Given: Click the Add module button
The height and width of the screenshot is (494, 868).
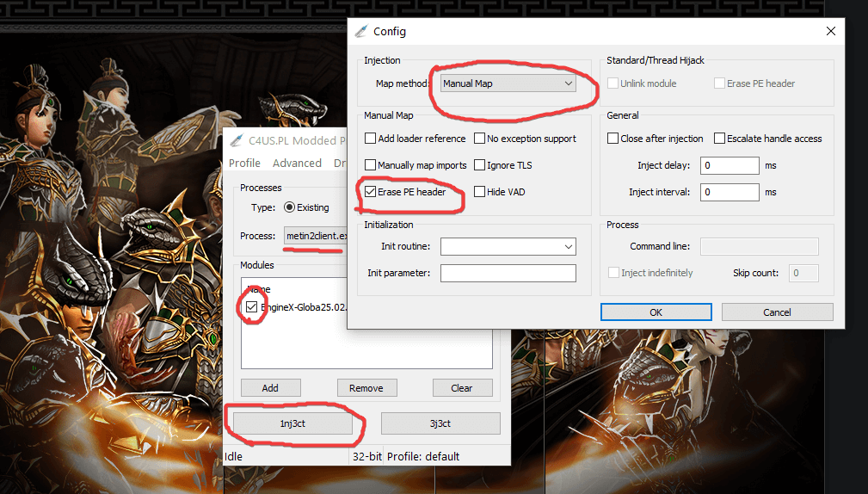Looking at the screenshot, I should (271, 388).
